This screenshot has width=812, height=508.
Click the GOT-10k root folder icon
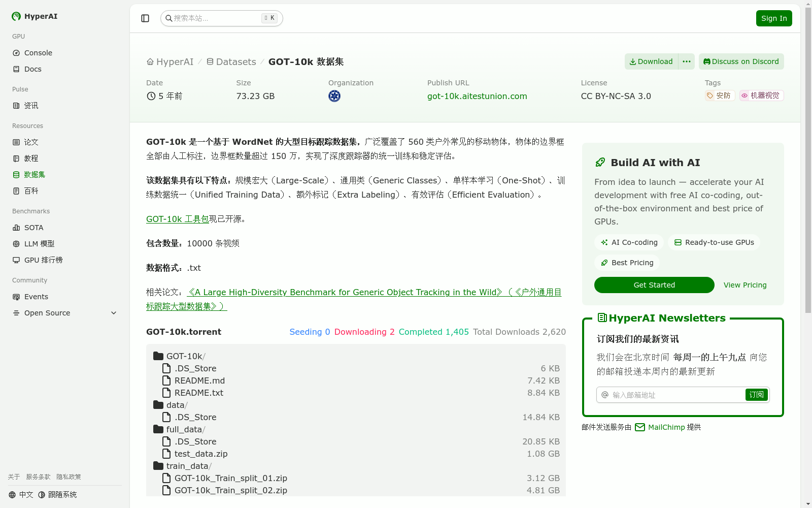coord(158,356)
